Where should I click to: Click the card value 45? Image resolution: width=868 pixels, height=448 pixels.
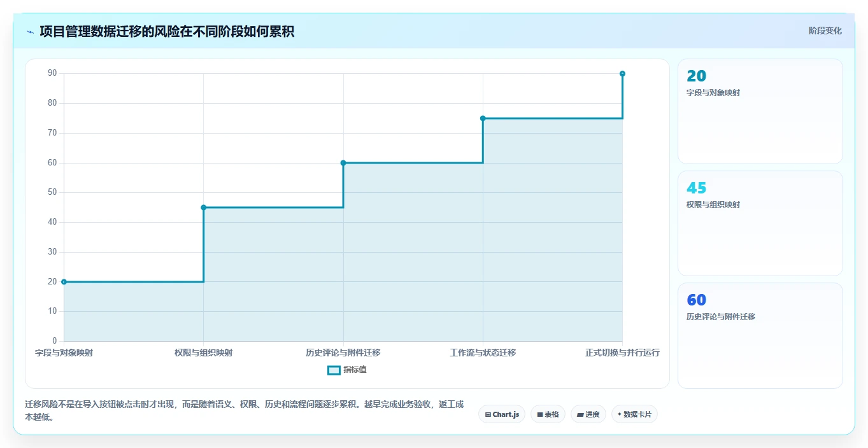[x=697, y=188]
